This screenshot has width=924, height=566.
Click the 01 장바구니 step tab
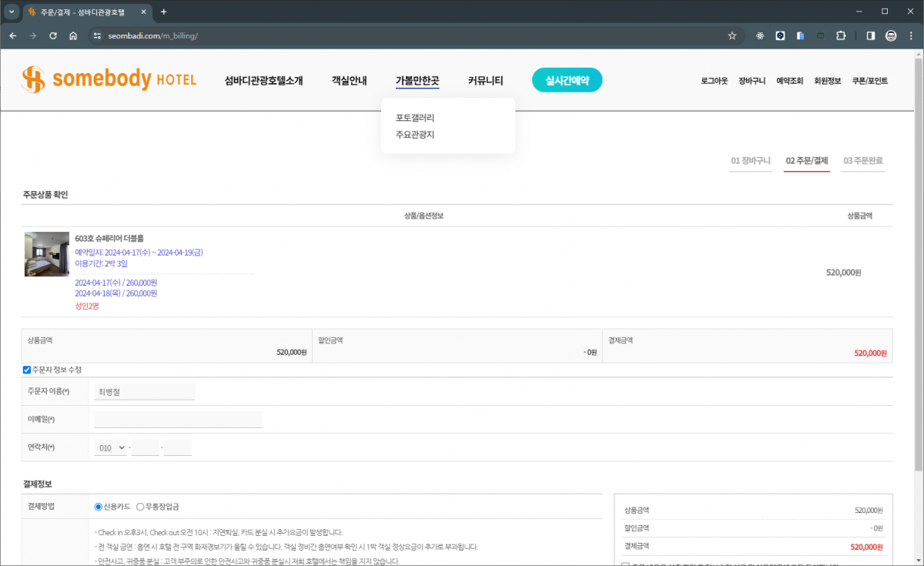point(751,161)
